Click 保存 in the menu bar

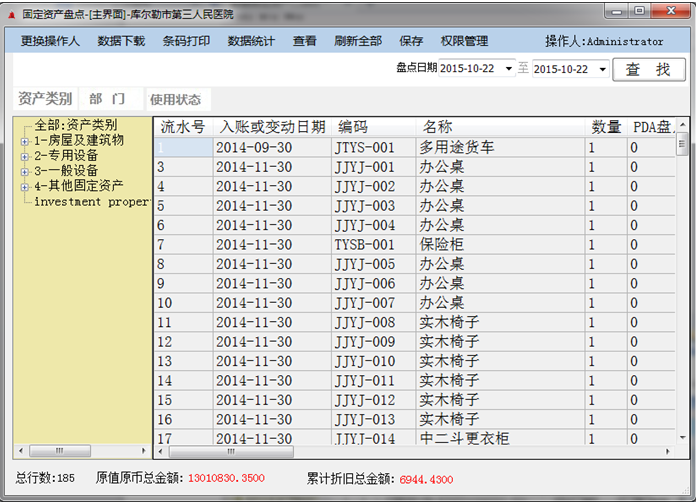click(411, 41)
